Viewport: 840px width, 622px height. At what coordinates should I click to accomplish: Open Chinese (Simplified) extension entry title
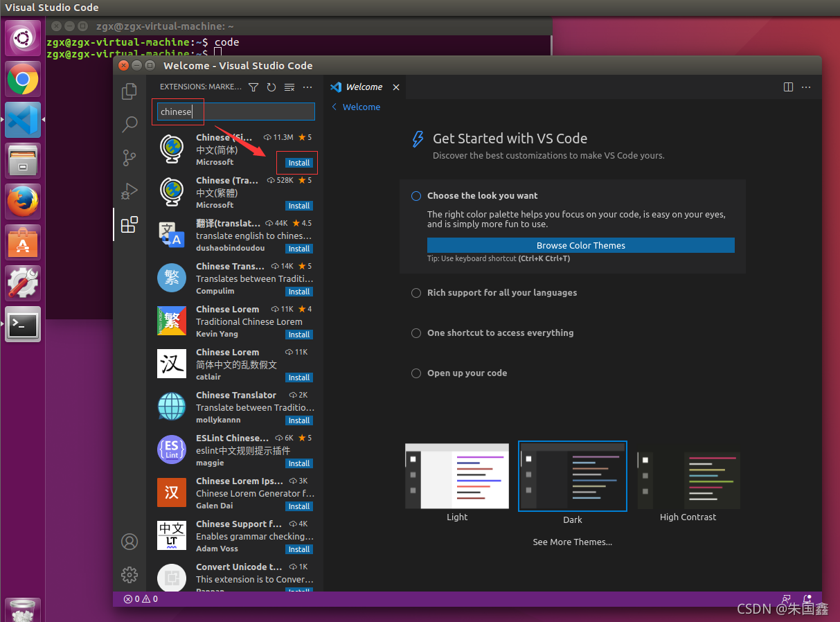tap(224, 137)
